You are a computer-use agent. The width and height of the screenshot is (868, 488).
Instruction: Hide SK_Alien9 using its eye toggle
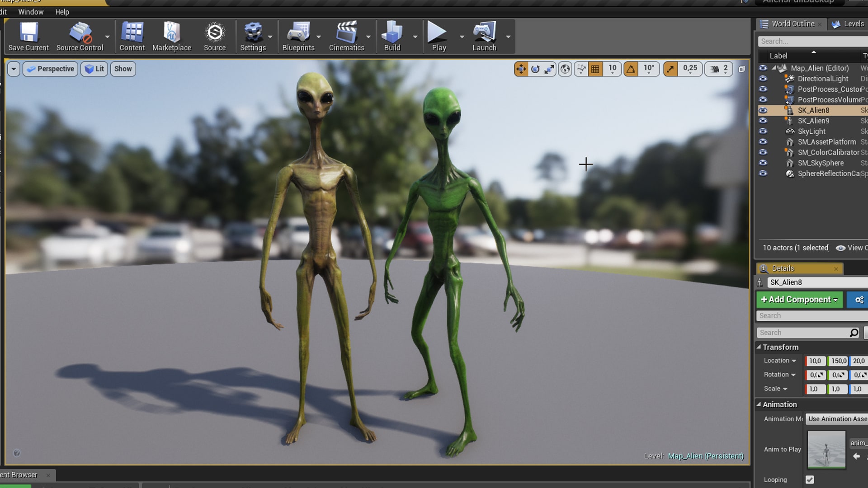(763, 121)
